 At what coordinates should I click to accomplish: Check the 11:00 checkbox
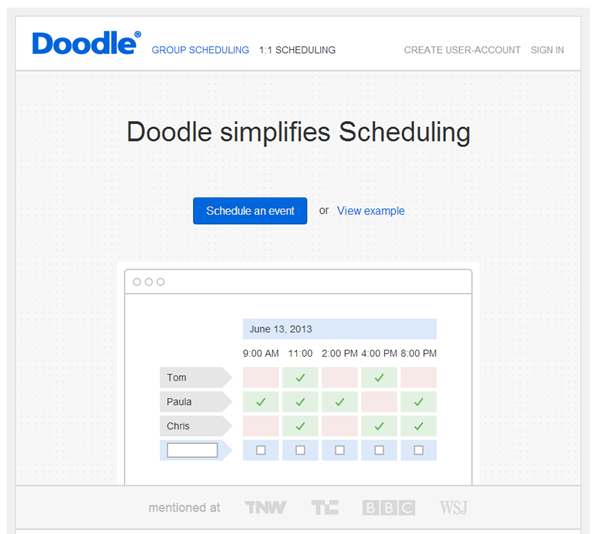(x=300, y=450)
